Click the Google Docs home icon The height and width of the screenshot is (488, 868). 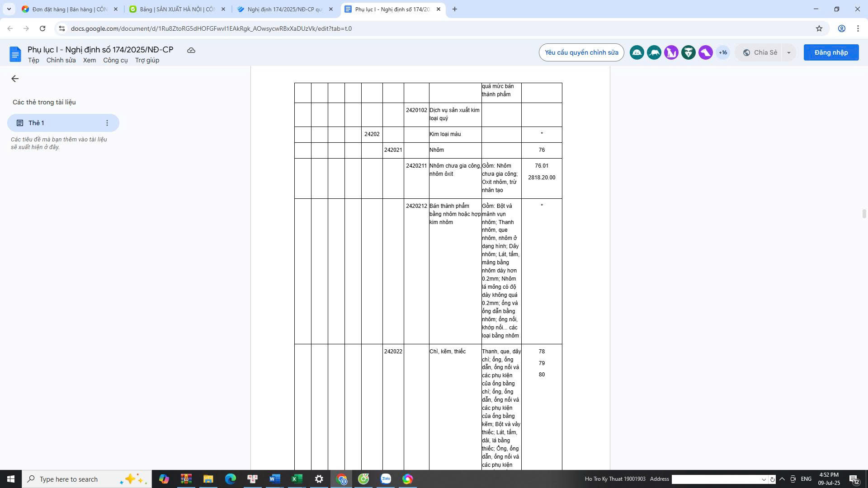click(15, 54)
